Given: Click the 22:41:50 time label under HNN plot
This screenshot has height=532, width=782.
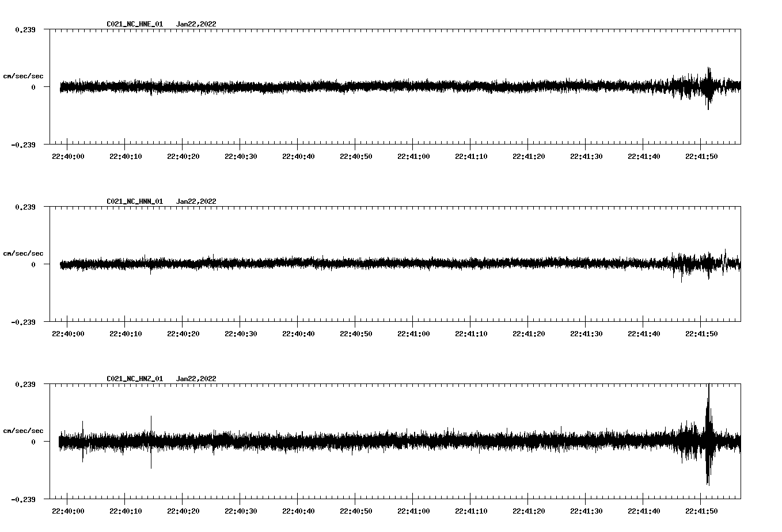Looking at the screenshot, I should 701,334.
